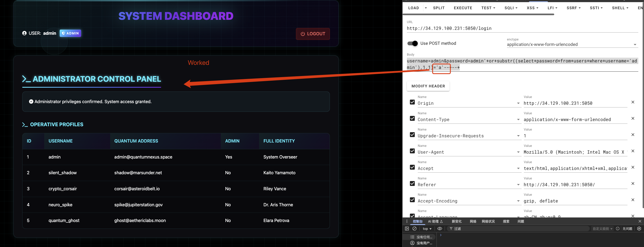Viewport: 644px width, 247px height.
Task: Click the eye icon for live expressions
Action: pyautogui.click(x=440, y=229)
